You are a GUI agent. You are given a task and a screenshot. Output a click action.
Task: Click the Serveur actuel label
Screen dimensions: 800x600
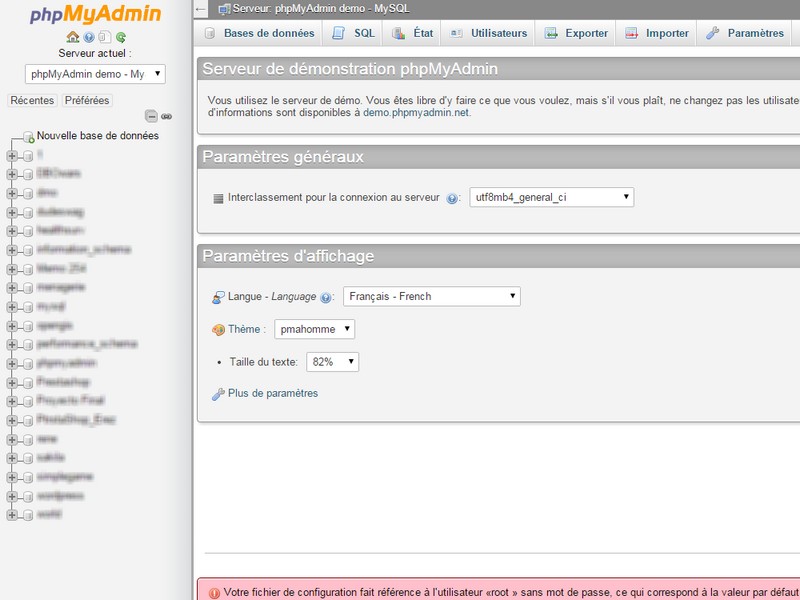(x=95, y=53)
